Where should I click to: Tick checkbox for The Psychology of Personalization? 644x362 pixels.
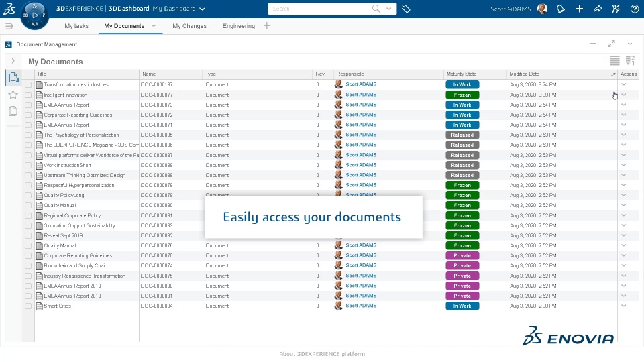click(28, 135)
